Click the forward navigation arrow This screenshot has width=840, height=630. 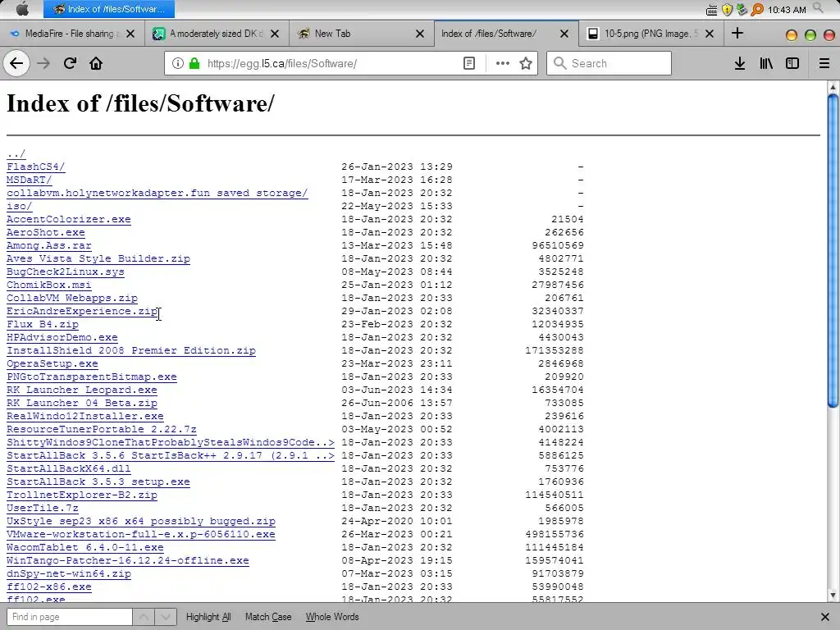tap(43, 63)
